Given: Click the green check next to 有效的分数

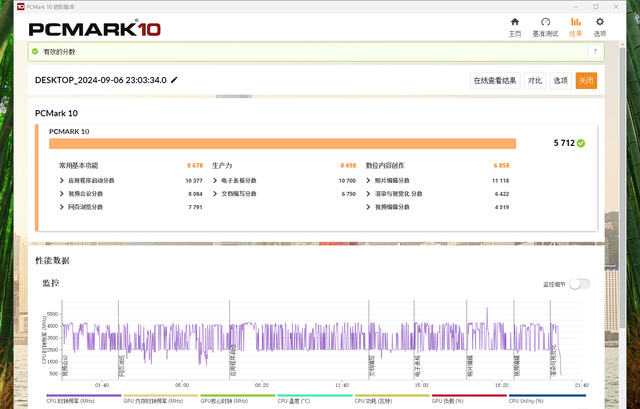Looking at the screenshot, I should point(35,51).
